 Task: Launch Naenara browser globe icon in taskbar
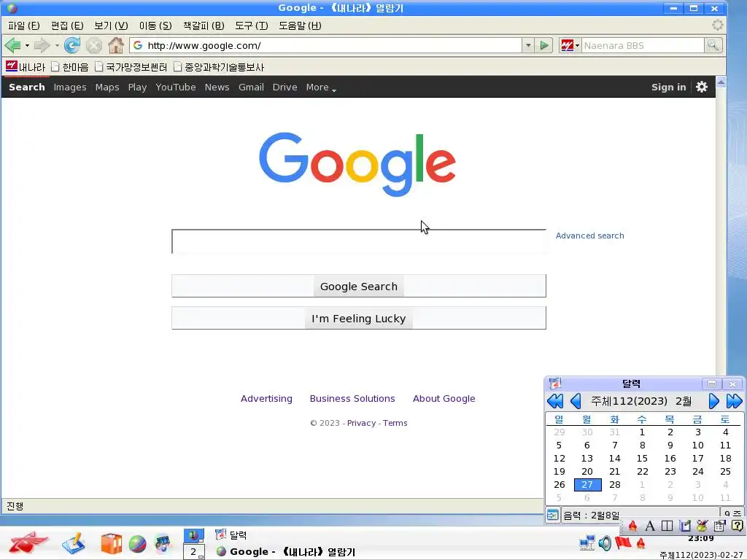(x=137, y=544)
